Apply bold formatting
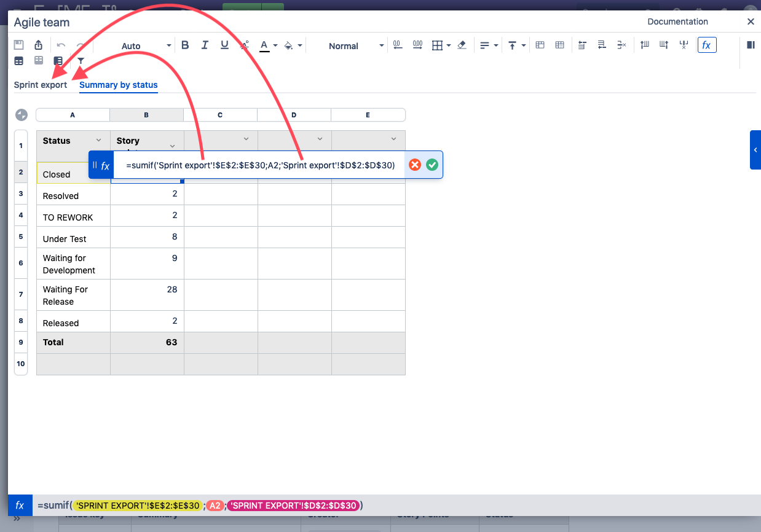The width and height of the screenshot is (761, 532). pyautogui.click(x=185, y=45)
